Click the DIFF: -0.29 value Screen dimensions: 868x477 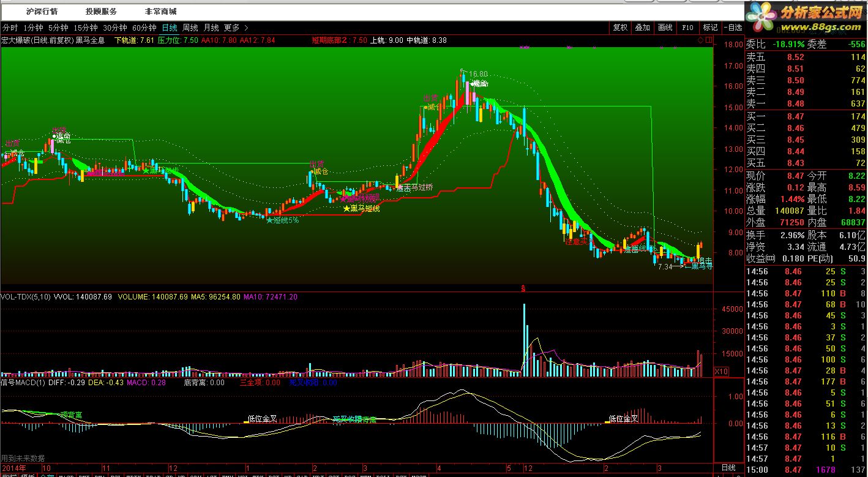point(65,382)
